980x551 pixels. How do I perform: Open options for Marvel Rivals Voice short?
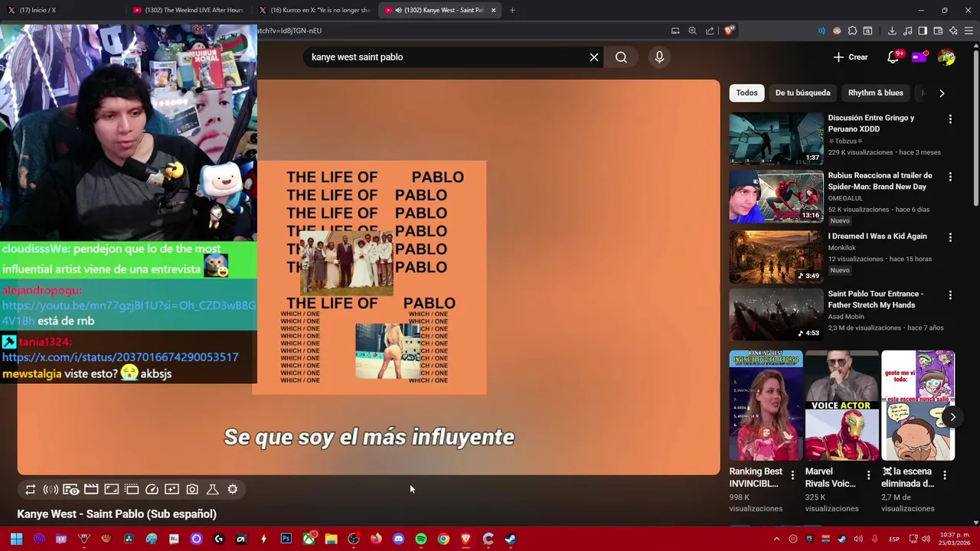pos(868,475)
